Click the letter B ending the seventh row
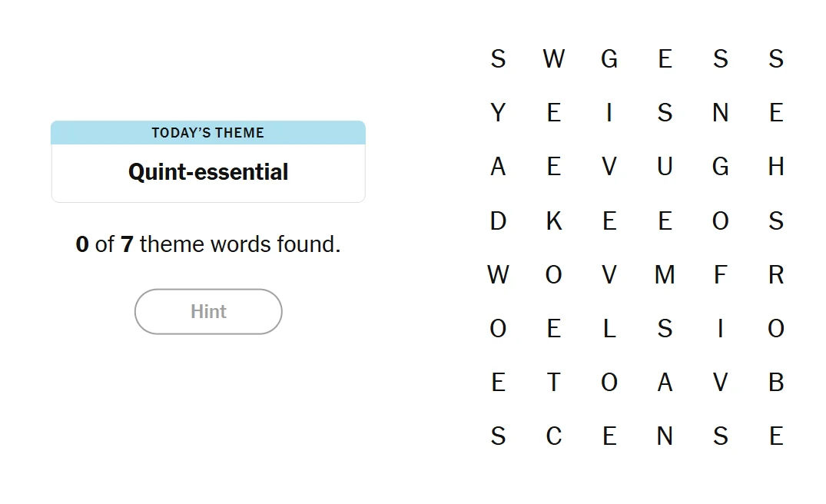The height and width of the screenshot is (504, 826). click(776, 382)
